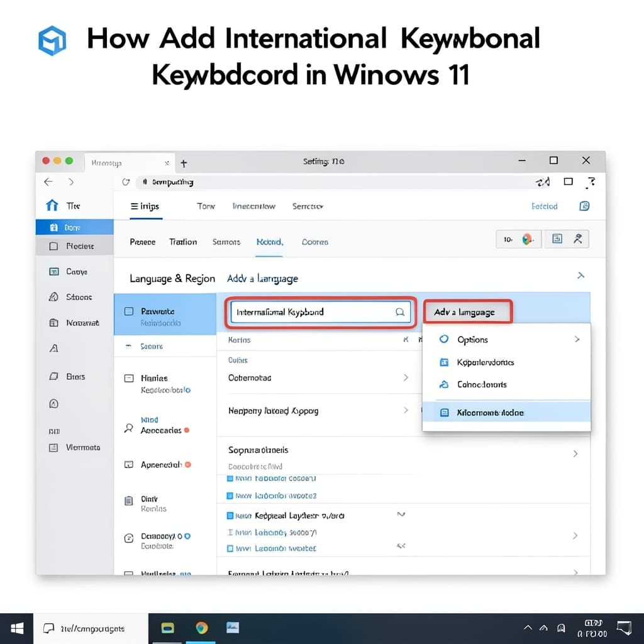Select the Coores sub-tab
Screen dimensions: 644x644
click(x=315, y=242)
